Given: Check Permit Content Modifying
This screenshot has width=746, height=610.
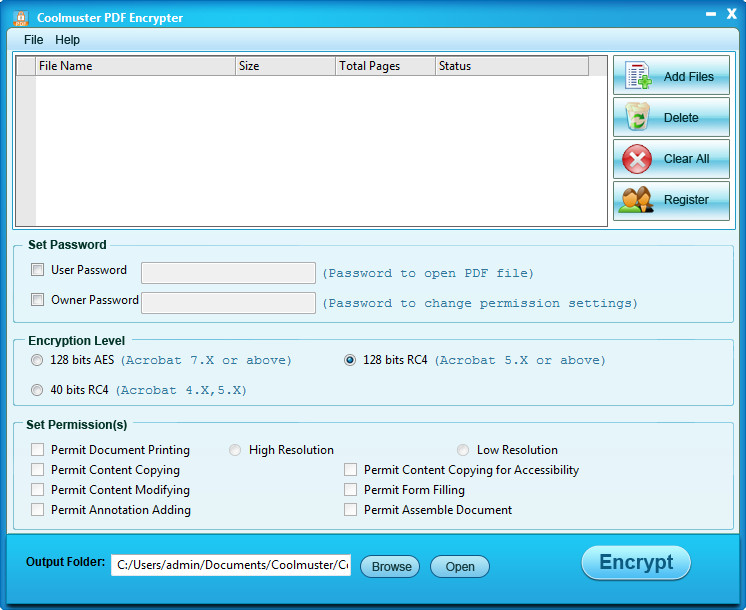Looking at the screenshot, I should [x=37, y=490].
